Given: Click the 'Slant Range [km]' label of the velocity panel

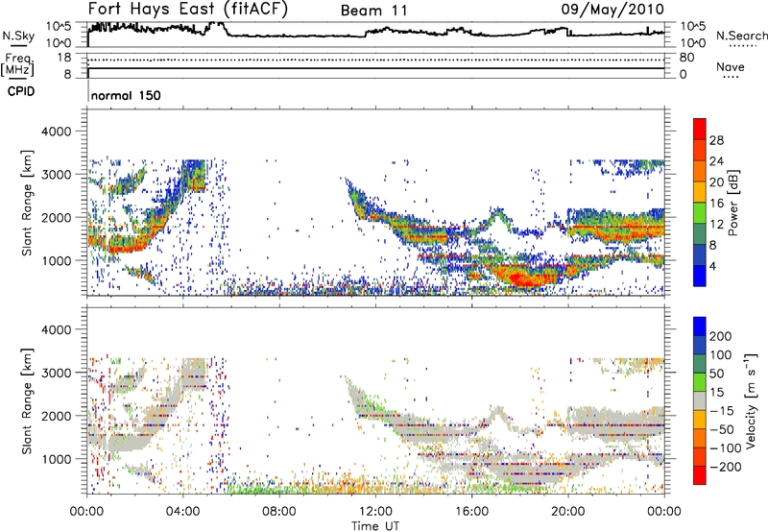Looking at the screenshot, I should pos(27,400).
